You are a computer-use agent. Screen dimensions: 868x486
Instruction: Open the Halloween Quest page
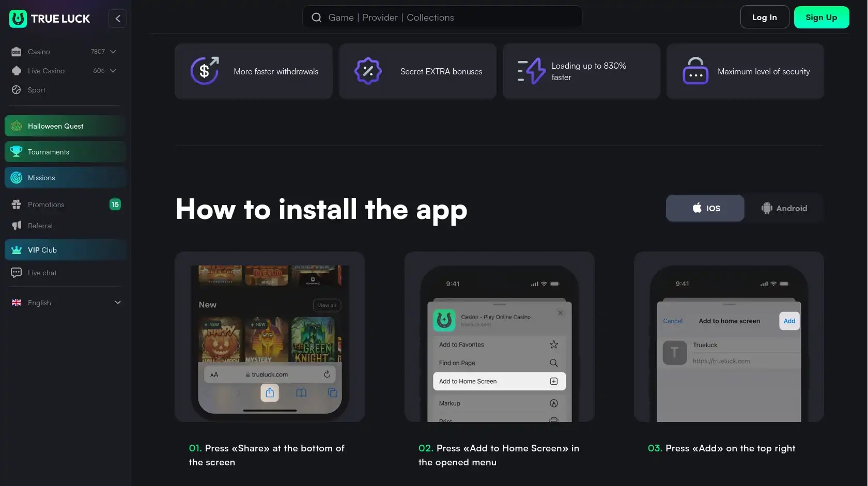tap(65, 126)
